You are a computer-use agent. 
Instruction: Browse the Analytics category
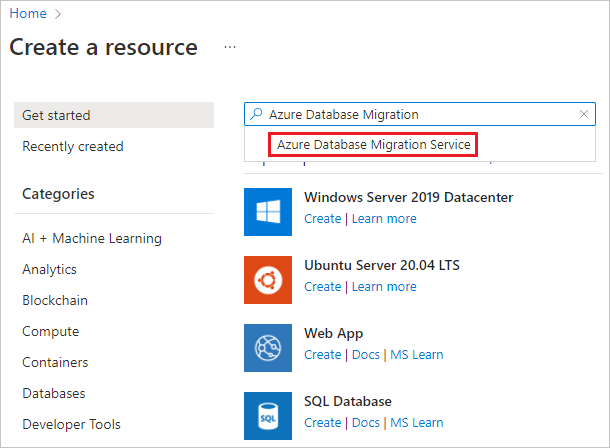pyautogui.click(x=49, y=270)
